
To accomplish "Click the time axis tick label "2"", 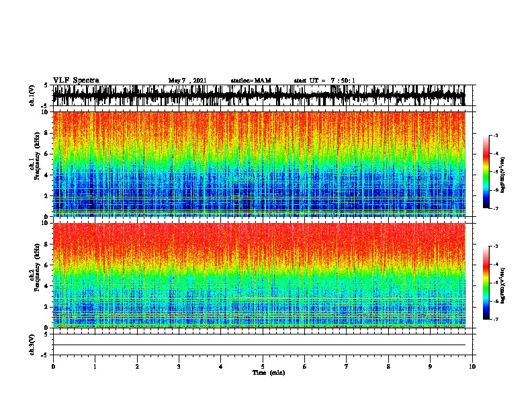I will (x=137, y=367).
